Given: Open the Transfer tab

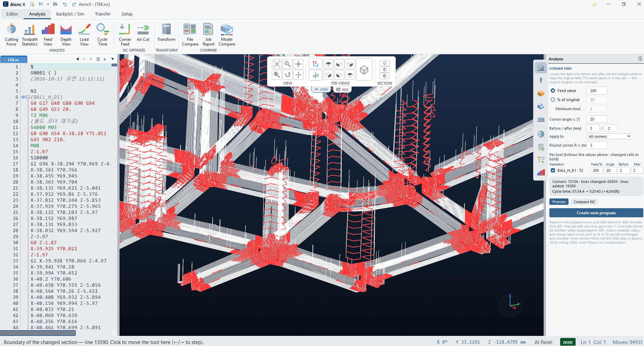Looking at the screenshot, I should click(103, 14).
